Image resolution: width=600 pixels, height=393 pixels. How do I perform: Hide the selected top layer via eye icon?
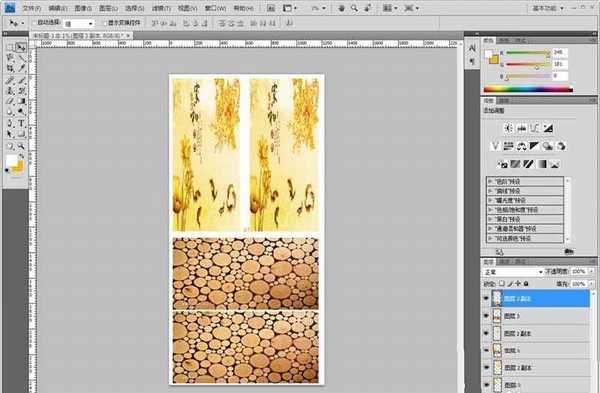point(486,299)
